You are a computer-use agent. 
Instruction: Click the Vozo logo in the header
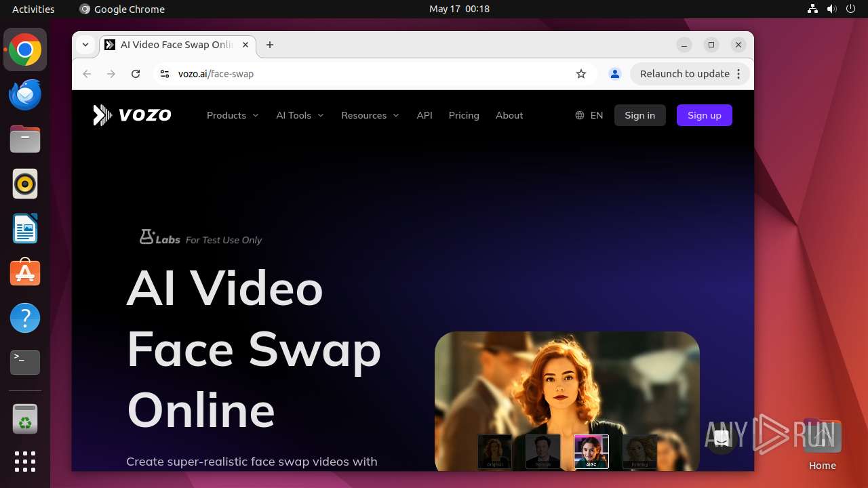[x=132, y=115]
